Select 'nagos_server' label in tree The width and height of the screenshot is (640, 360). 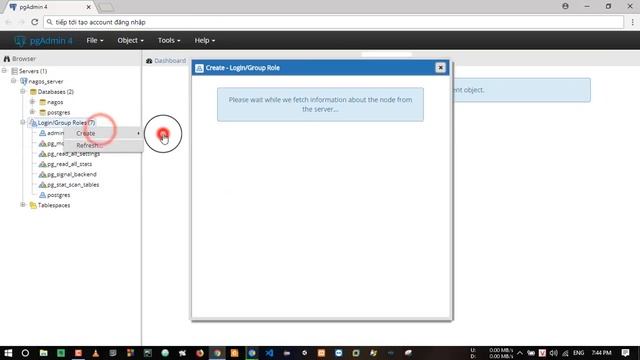(46, 82)
